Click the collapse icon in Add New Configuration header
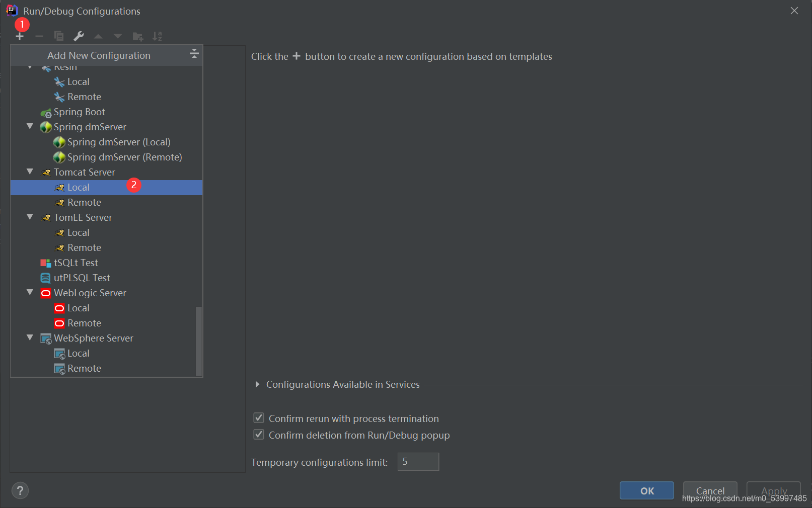812x508 pixels. point(194,54)
